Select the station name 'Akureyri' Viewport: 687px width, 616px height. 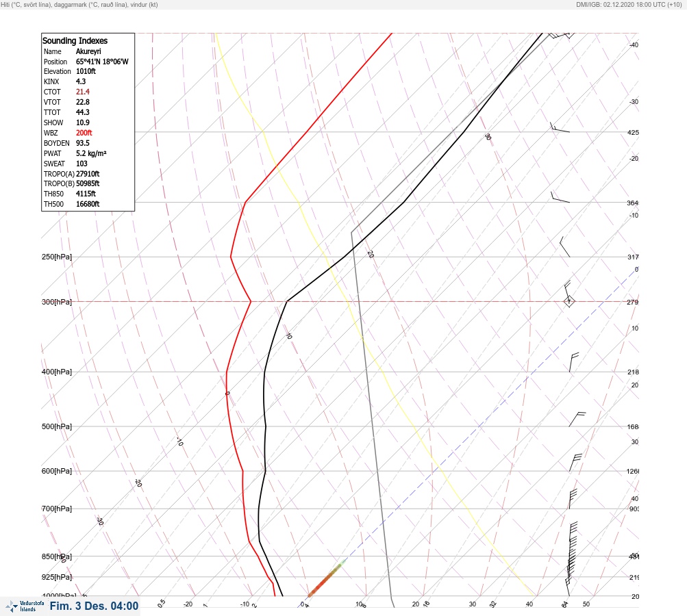coord(88,51)
